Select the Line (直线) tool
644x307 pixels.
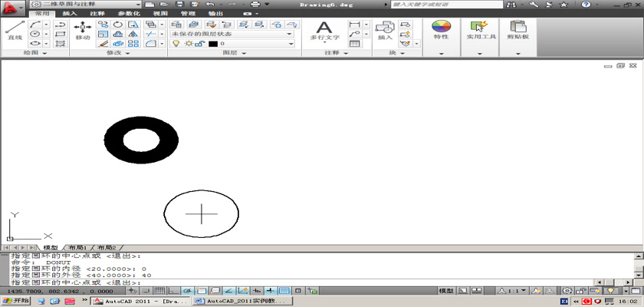(x=15, y=31)
